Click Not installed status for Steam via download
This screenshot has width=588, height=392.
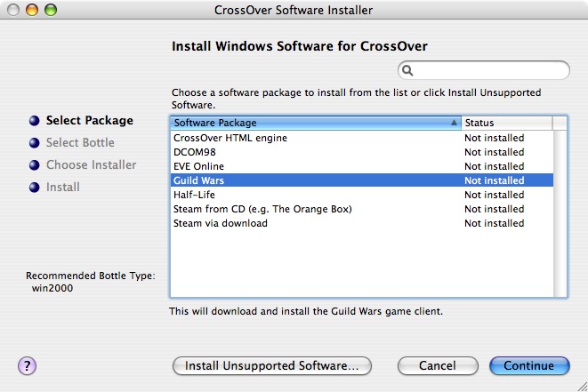point(495,223)
